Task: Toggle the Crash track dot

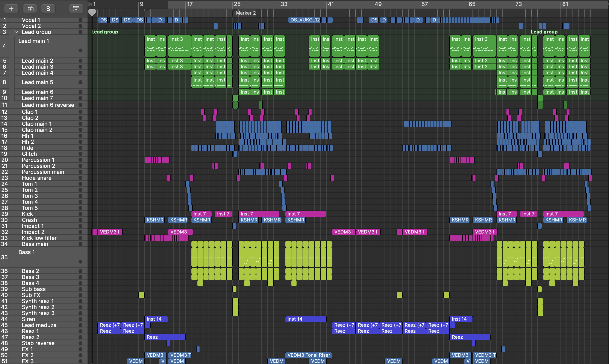Action: click(x=80, y=220)
